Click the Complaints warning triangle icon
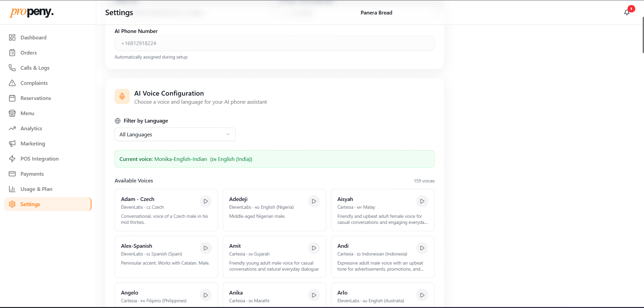644x308 pixels. [x=12, y=83]
